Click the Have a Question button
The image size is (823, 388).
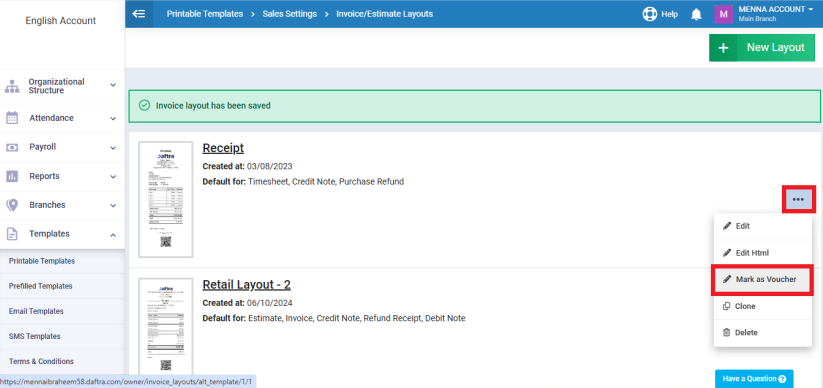click(x=754, y=379)
